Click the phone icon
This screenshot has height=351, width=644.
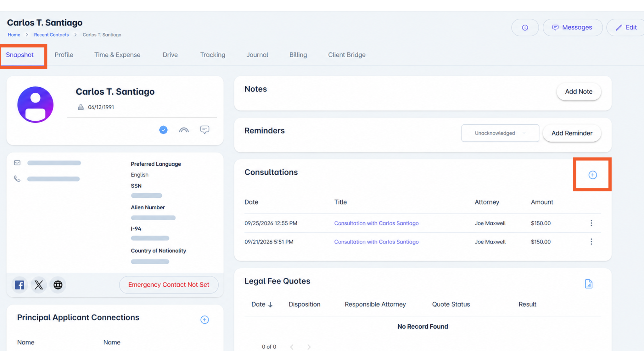click(x=17, y=179)
